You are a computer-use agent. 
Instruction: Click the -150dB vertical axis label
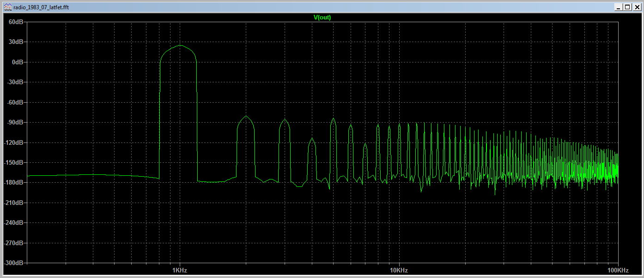13,162
